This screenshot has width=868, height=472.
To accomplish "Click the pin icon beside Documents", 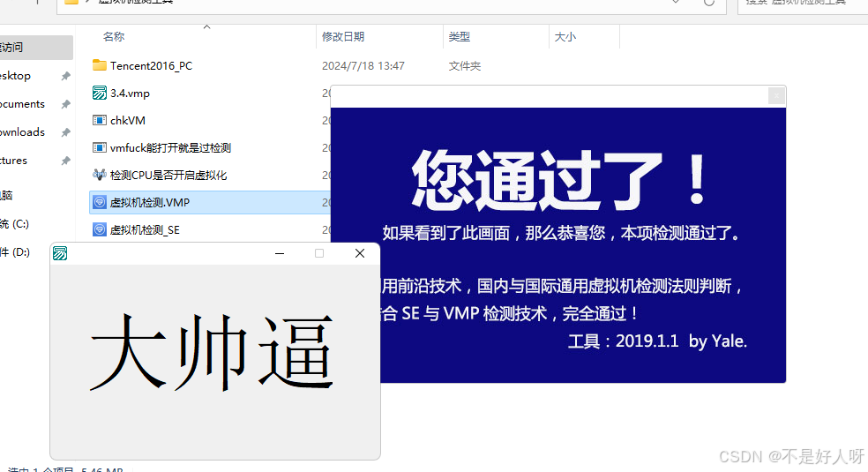I will 66,104.
